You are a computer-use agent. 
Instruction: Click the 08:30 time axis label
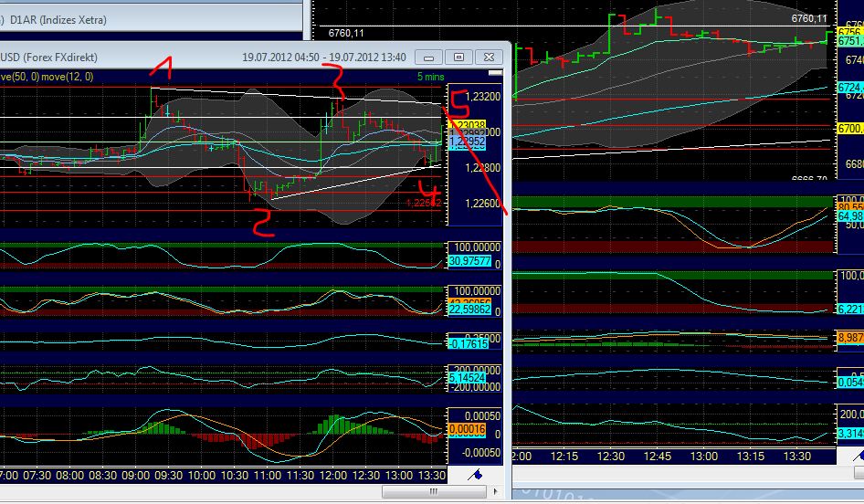pyautogui.click(x=103, y=476)
